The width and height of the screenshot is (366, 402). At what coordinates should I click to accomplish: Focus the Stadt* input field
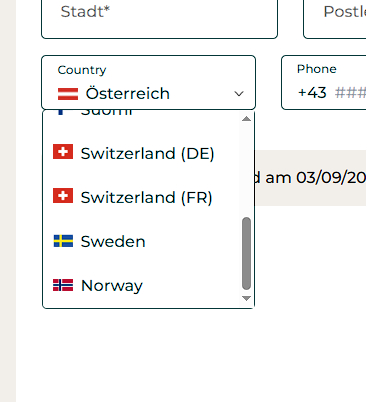[x=159, y=19]
